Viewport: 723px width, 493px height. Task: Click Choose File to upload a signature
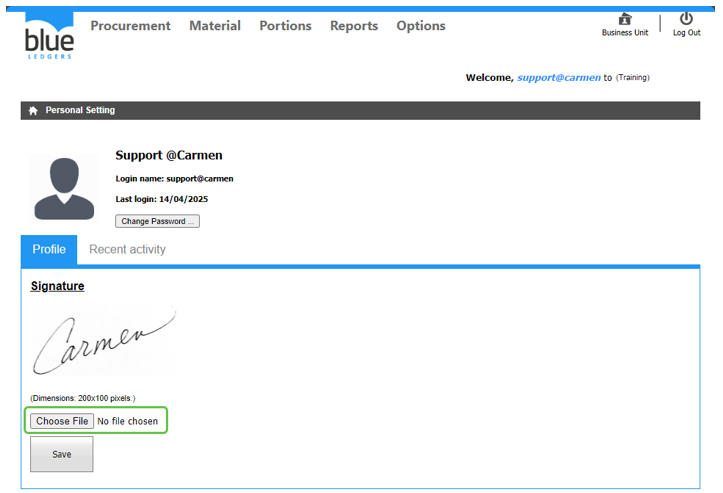(62, 421)
